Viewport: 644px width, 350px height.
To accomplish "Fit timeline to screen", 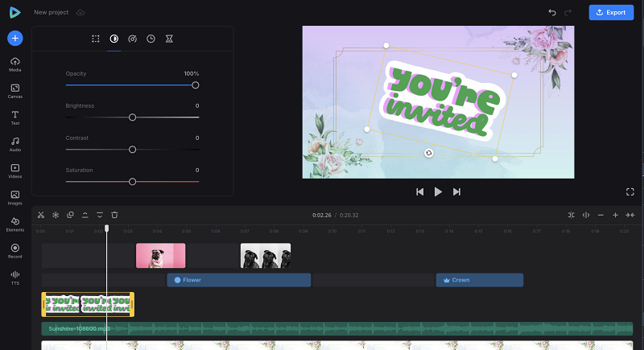I will click(630, 215).
